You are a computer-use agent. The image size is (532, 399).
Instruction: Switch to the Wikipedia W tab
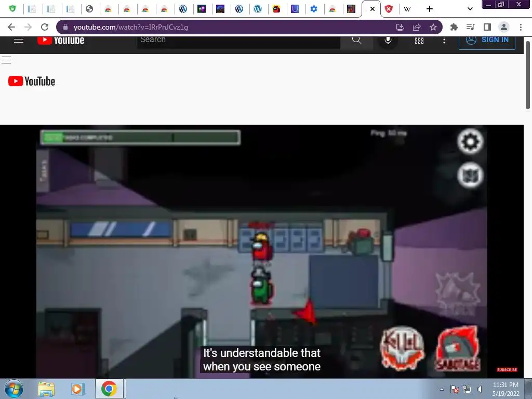pyautogui.click(x=407, y=9)
